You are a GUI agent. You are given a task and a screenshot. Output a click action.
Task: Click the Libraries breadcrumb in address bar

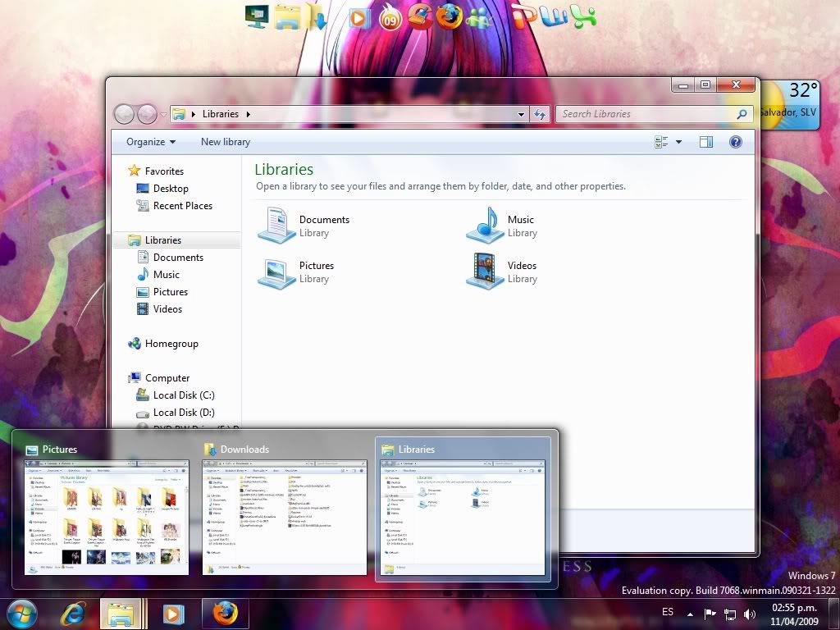pyautogui.click(x=221, y=114)
